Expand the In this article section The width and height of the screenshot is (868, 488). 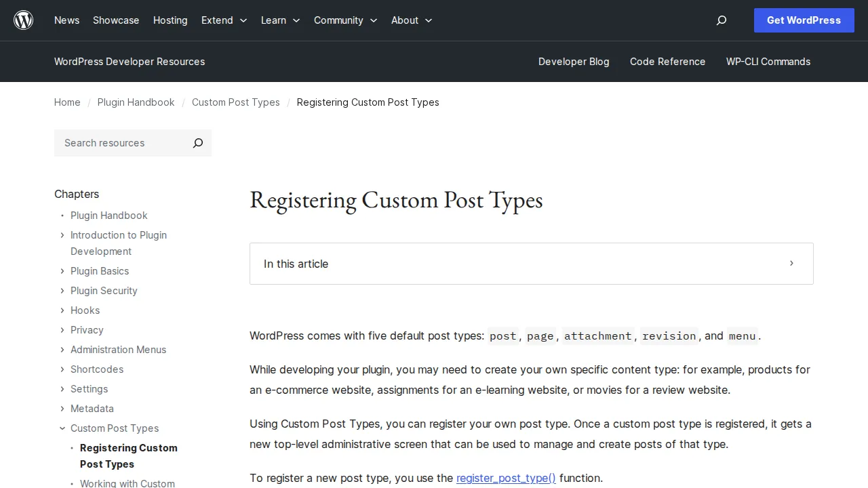tap(791, 264)
